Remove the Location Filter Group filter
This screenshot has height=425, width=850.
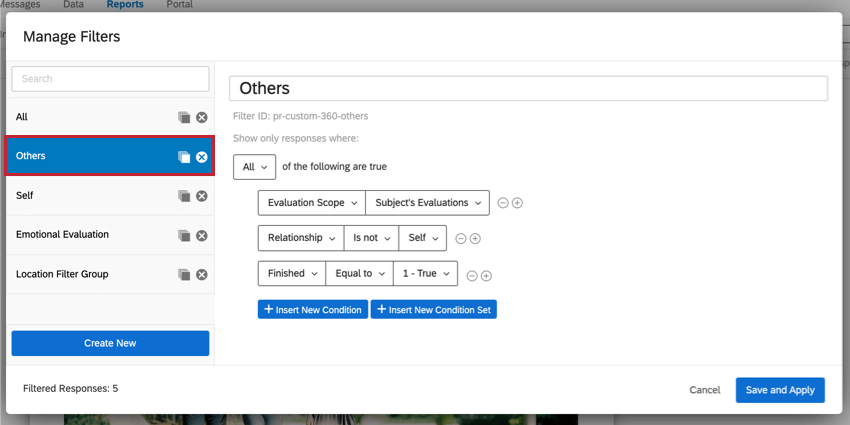[201, 274]
